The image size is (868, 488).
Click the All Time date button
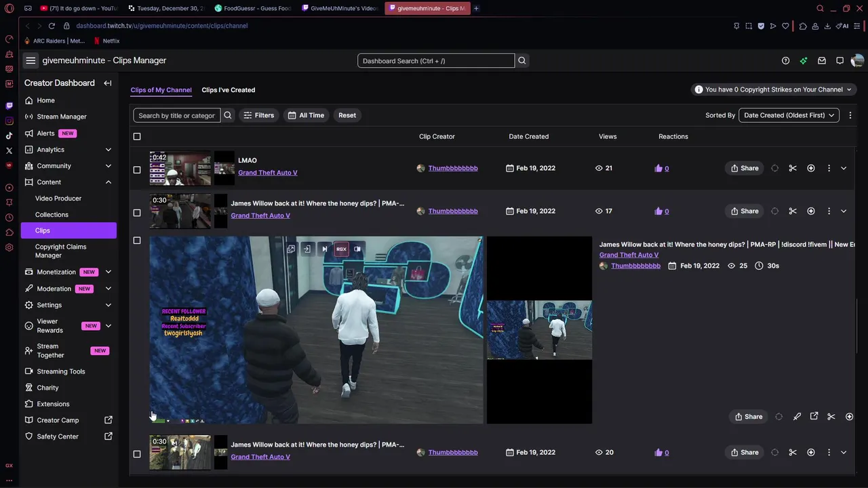(306, 115)
